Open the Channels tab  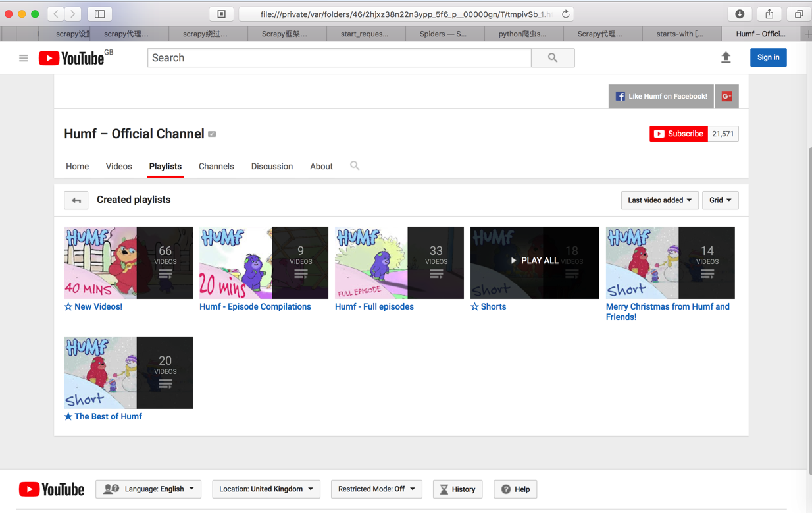coord(216,167)
